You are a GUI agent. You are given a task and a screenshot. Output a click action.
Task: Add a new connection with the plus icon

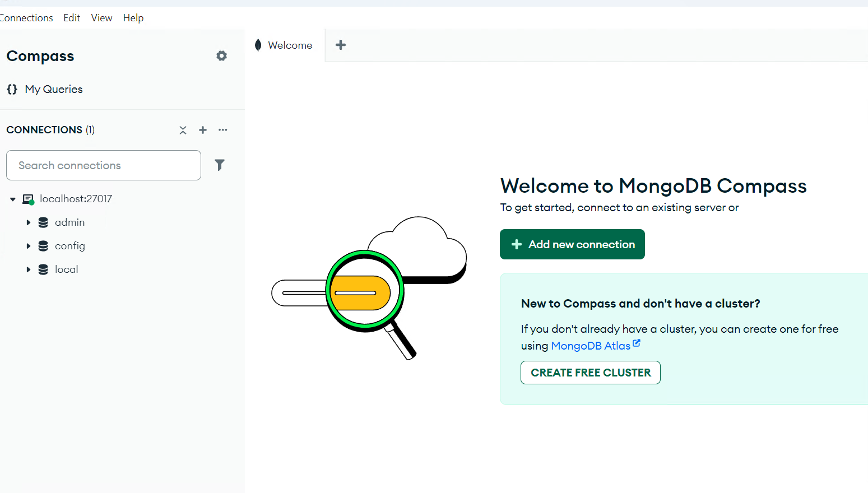[203, 129]
